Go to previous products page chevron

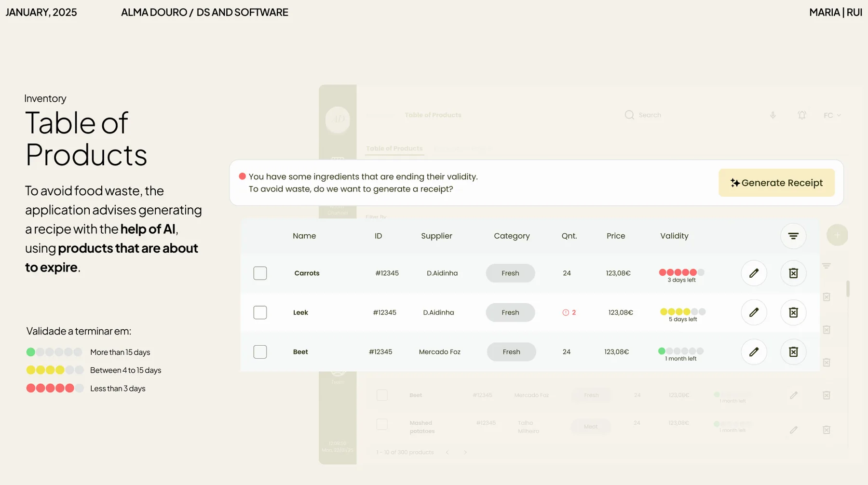click(x=448, y=452)
